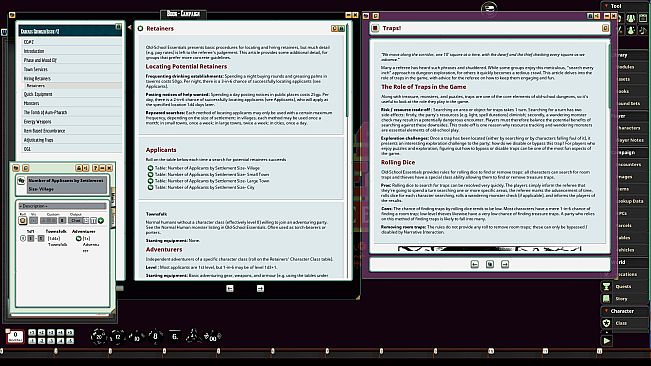Click the lock icon in table window header
Viewport: 651px width, 366px height.
pos(79,168)
